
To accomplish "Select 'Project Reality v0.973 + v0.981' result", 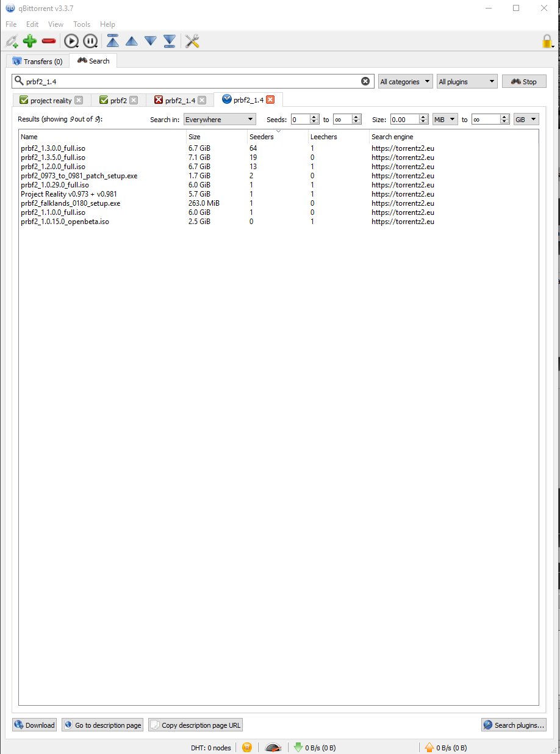I will [x=278, y=194].
